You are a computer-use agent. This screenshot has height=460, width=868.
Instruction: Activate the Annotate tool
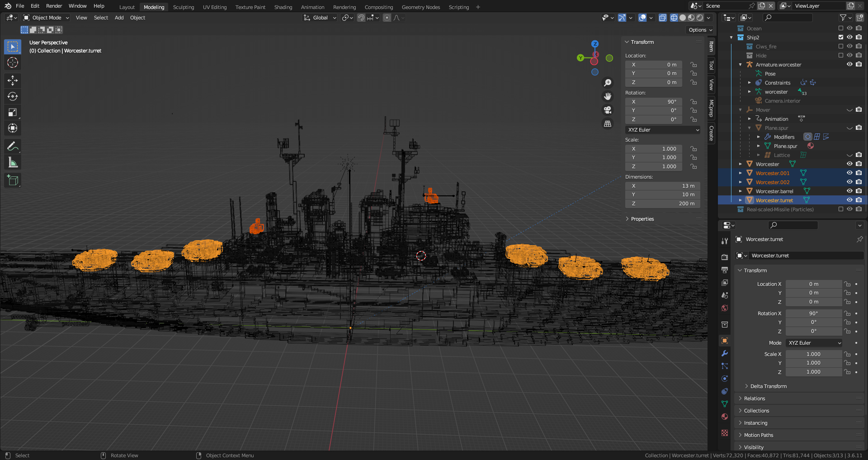pos(13,147)
